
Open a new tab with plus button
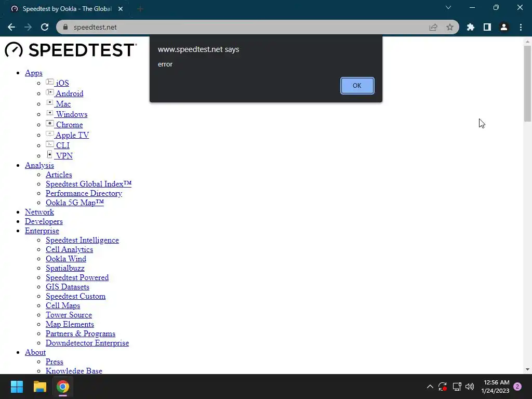[x=140, y=9]
